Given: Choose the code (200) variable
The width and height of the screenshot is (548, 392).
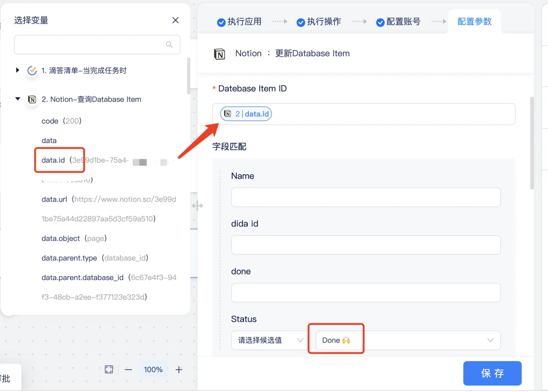Looking at the screenshot, I should point(62,121).
